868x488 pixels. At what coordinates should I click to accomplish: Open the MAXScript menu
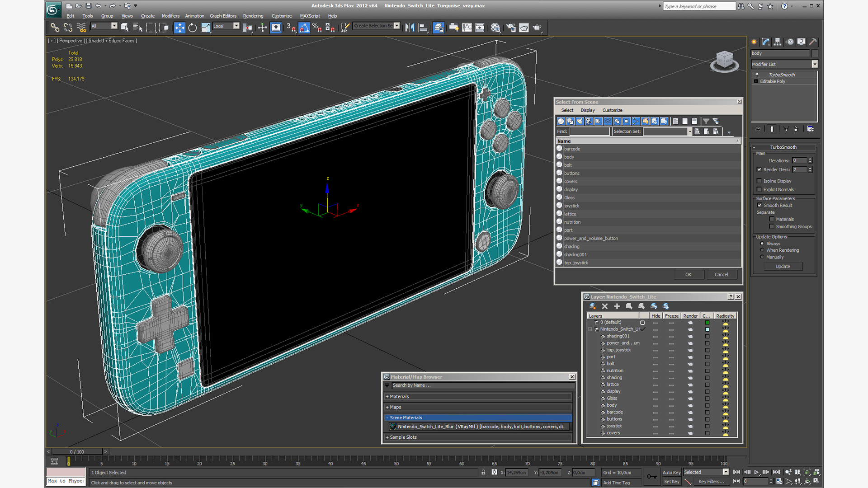pos(310,16)
